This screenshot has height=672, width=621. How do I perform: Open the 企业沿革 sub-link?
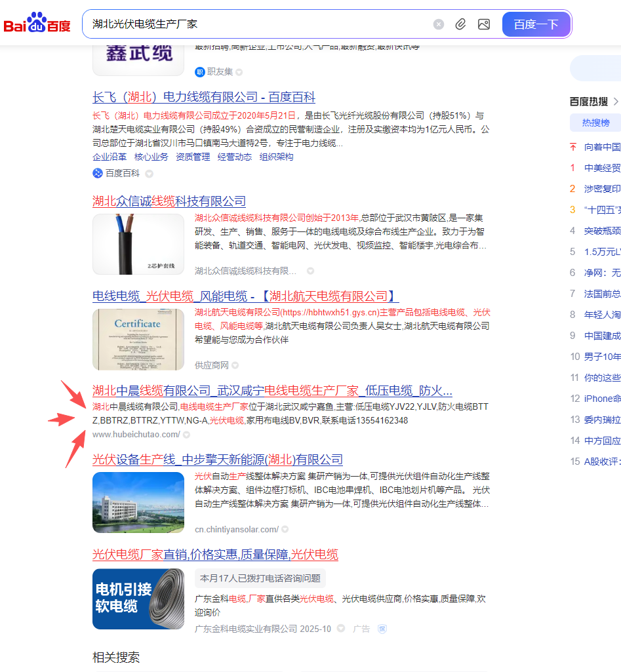click(x=110, y=157)
